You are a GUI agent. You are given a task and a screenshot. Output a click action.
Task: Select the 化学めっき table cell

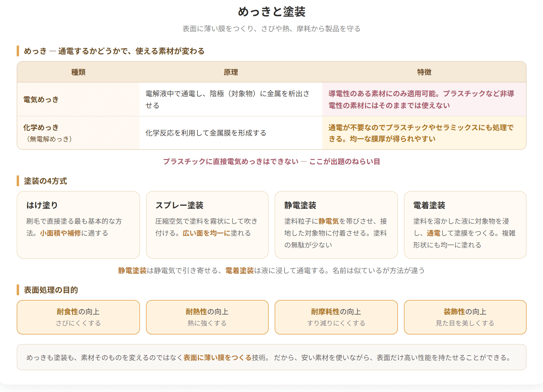click(x=78, y=133)
